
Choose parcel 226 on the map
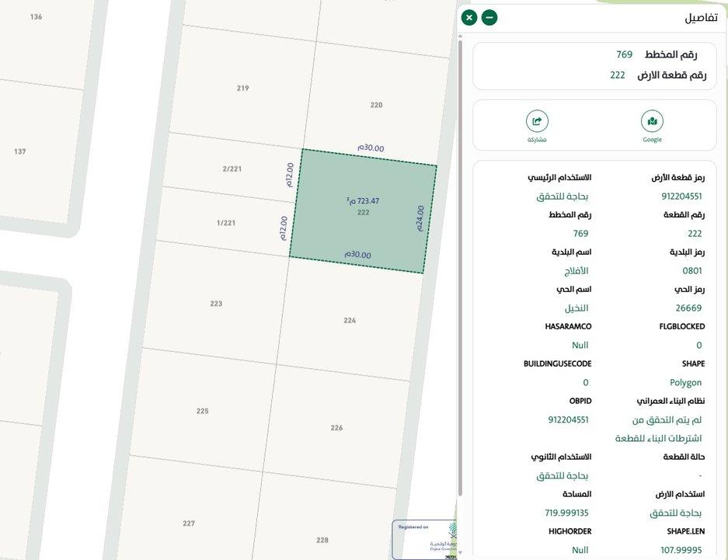point(336,428)
